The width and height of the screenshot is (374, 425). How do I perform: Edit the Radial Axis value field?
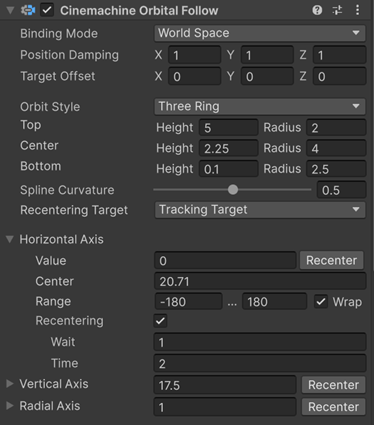225,407
